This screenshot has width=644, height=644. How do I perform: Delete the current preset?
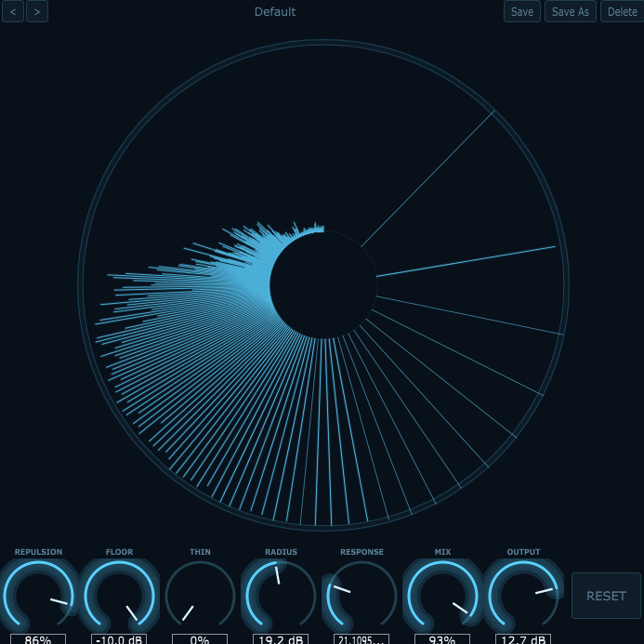tap(623, 11)
